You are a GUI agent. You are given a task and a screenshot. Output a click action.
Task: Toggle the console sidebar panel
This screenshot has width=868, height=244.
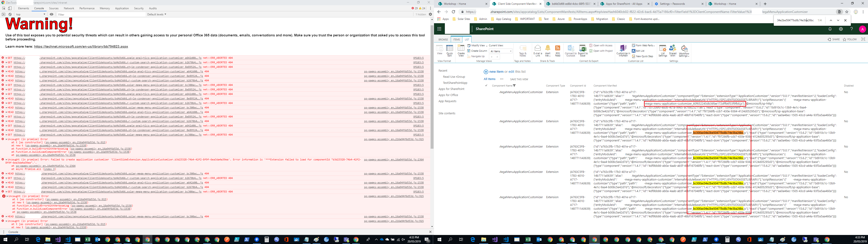tap(4, 14)
